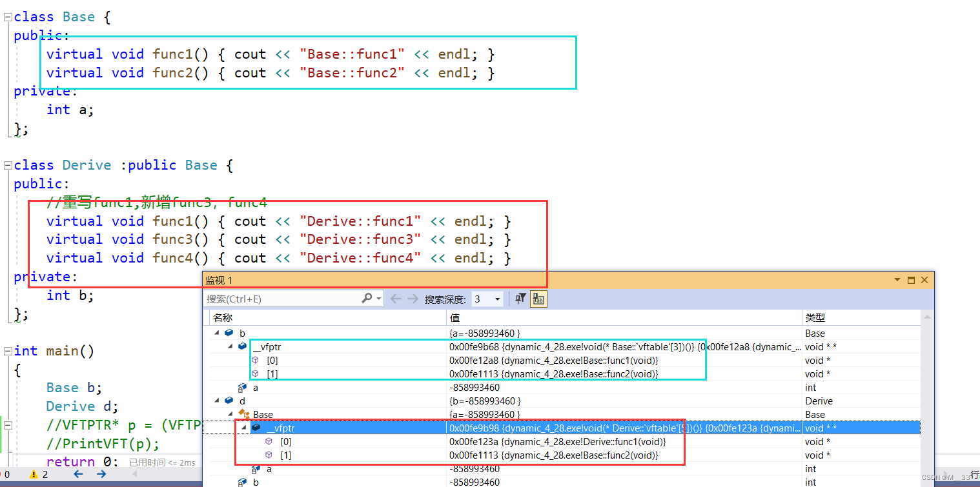
Task: Click the icon of Base::vftable __vfptr row
Action: 242,346
